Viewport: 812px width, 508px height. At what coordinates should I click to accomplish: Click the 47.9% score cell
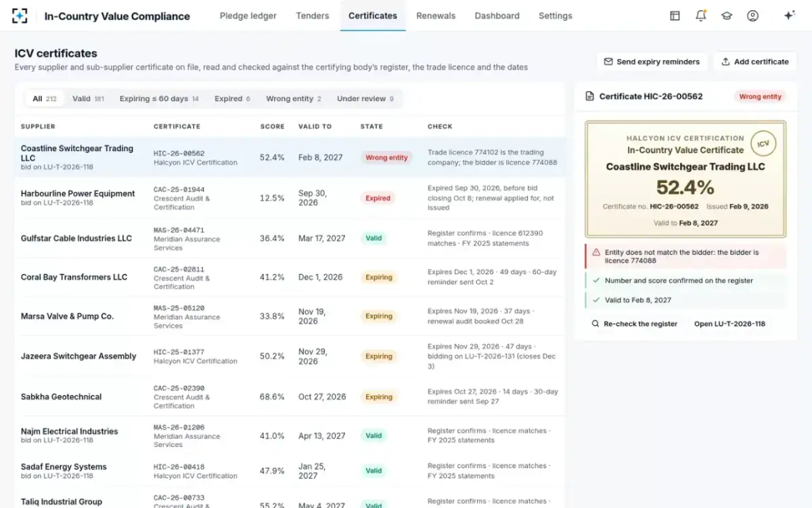(x=272, y=471)
